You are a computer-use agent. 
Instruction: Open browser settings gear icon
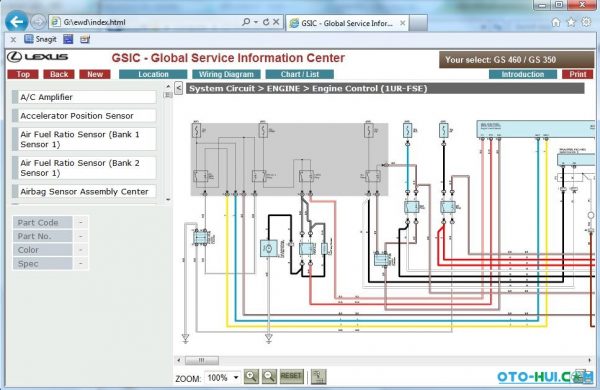pyautogui.click(x=586, y=22)
